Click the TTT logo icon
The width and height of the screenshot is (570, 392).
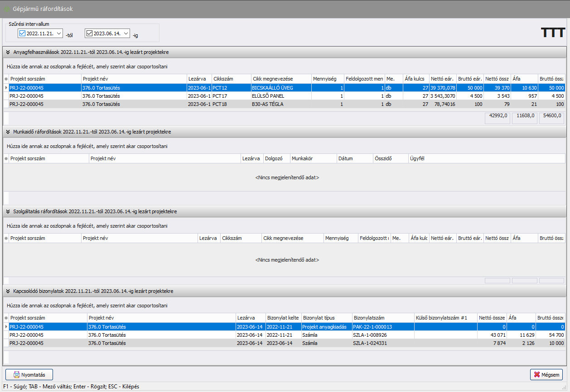point(553,33)
